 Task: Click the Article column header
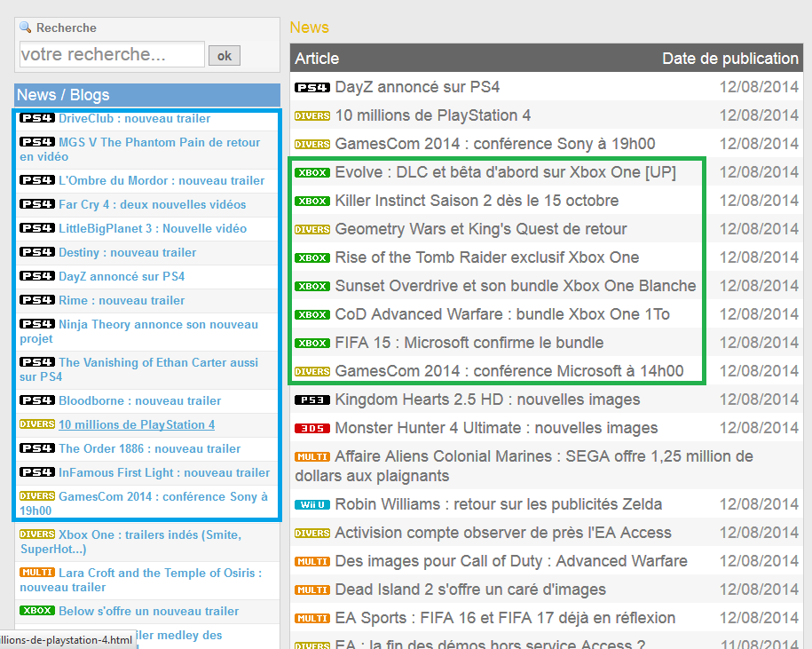coord(317,59)
